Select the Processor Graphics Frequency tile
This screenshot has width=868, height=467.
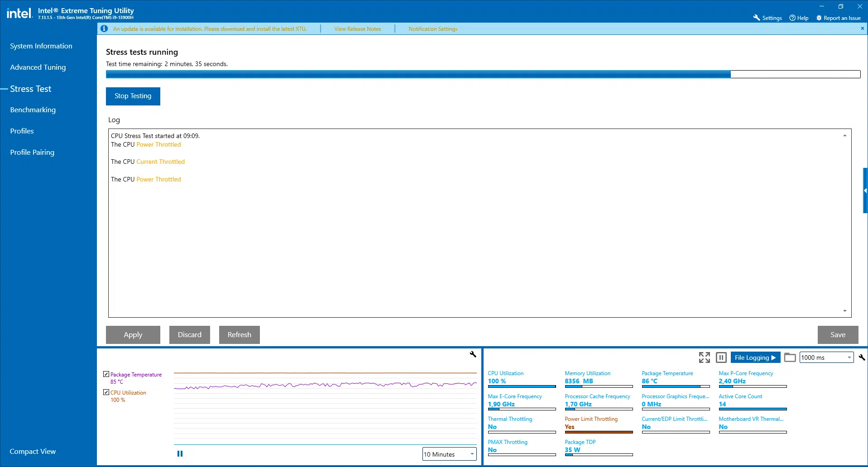point(676,403)
